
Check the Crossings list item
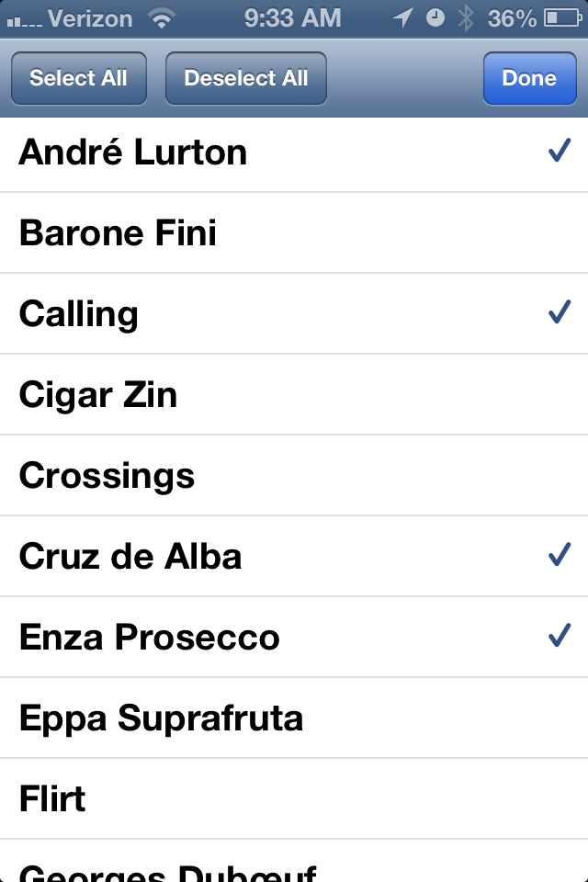pyautogui.click(x=294, y=475)
